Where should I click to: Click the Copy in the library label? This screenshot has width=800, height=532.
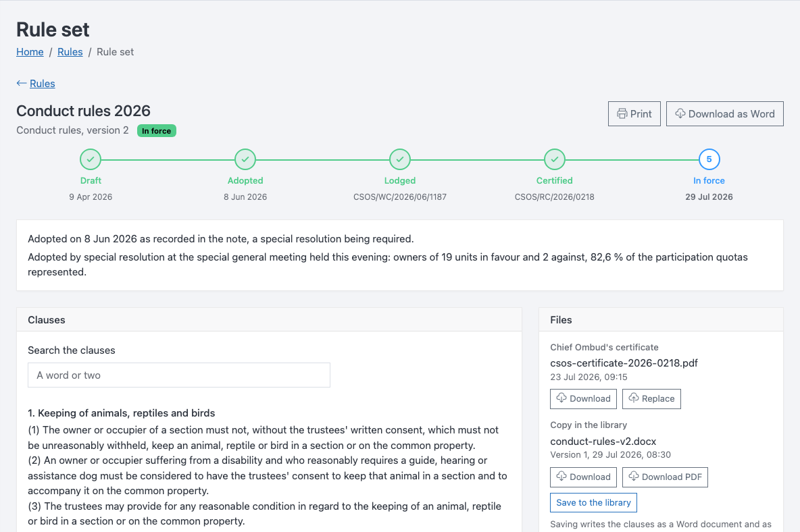(x=589, y=425)
